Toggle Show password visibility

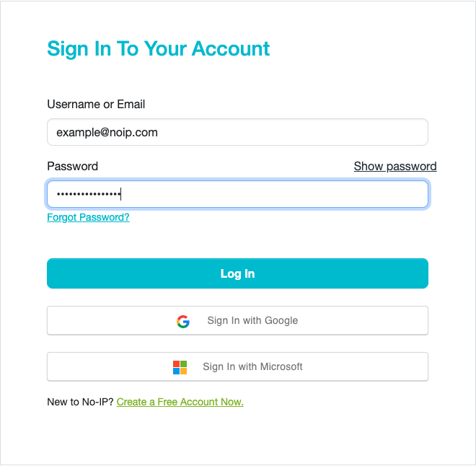(x=395, y=166)
